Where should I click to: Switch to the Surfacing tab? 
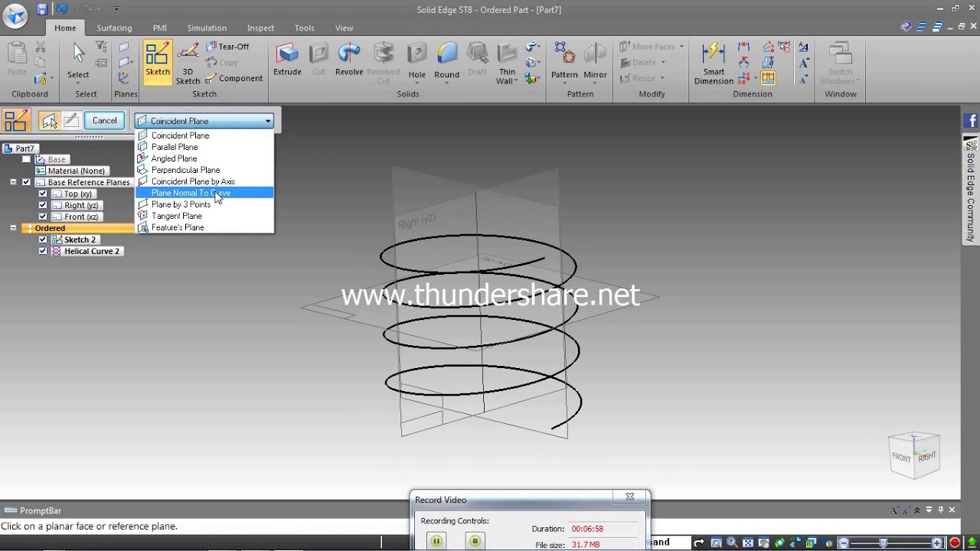(114, 28)
